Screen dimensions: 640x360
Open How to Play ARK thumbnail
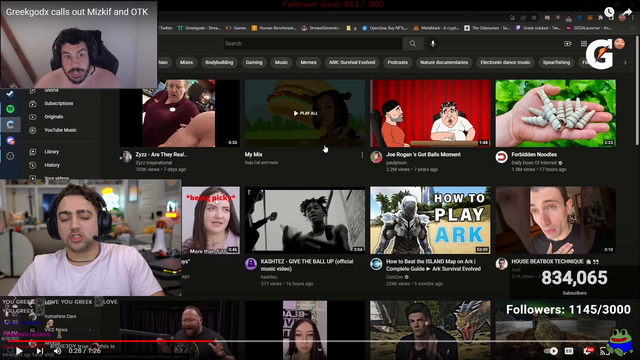tap(430, 220)
